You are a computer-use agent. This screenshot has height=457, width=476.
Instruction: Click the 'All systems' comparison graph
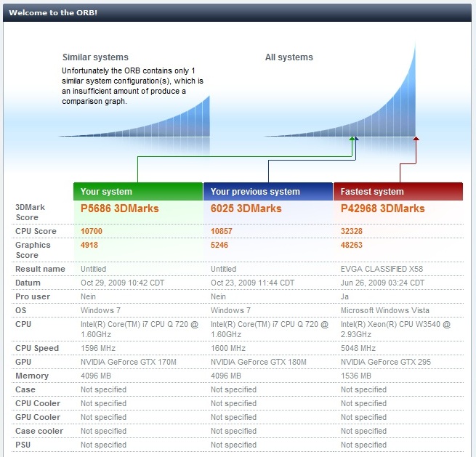coord(340,90)
